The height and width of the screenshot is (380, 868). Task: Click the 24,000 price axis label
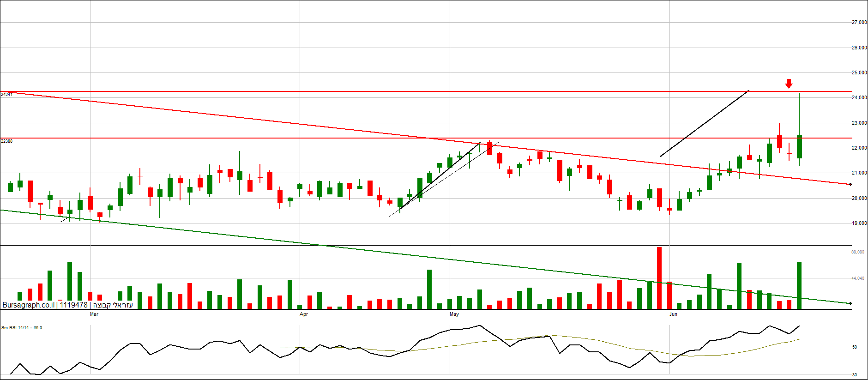pos(859,97)
